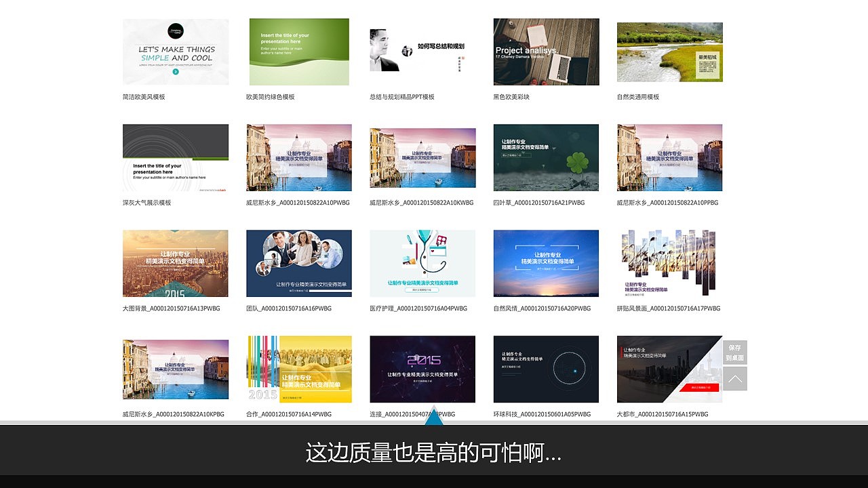
Task: Click the 黑色欧美彩块 template preview
Action: point(546,51)
